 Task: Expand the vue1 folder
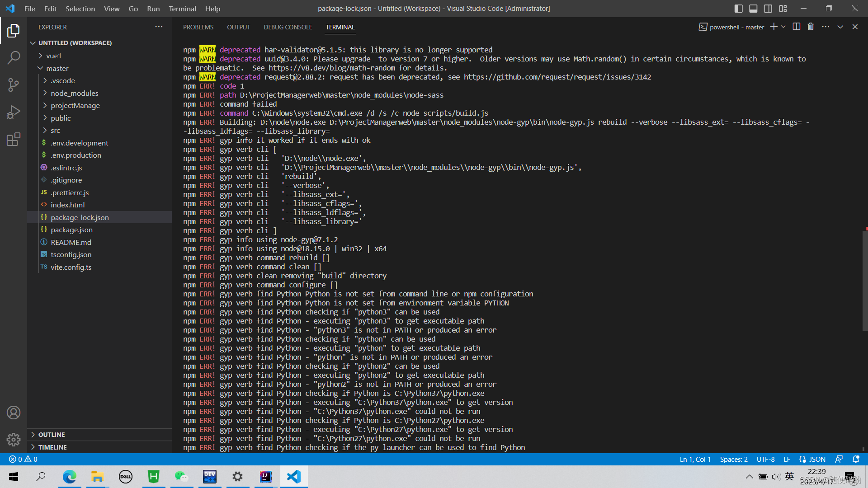tap(53, 56)
